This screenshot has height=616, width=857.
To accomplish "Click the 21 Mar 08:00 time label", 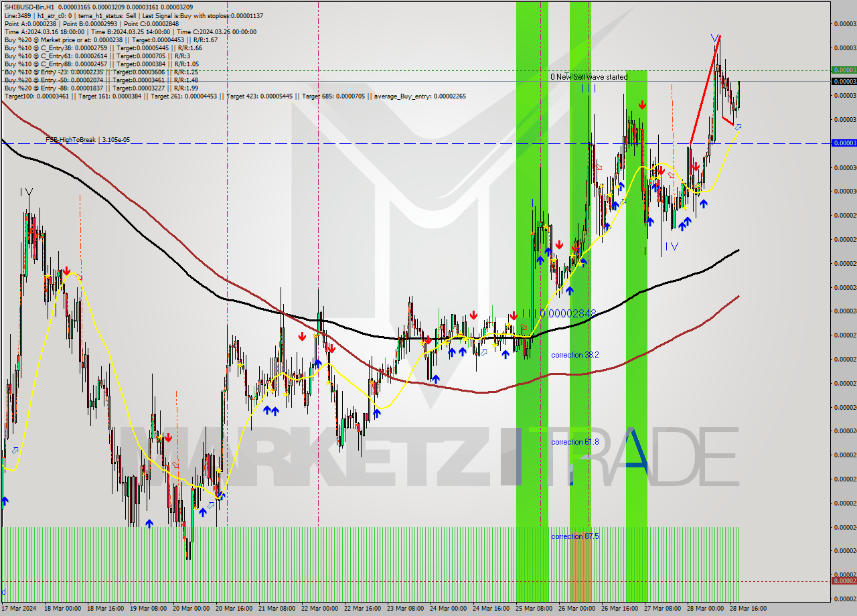I will [277, 609].
